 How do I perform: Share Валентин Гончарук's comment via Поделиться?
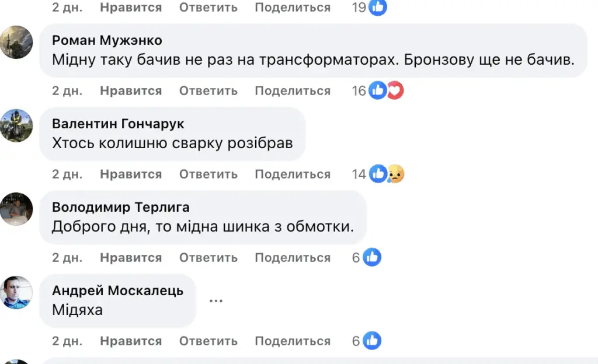point(292,173)
